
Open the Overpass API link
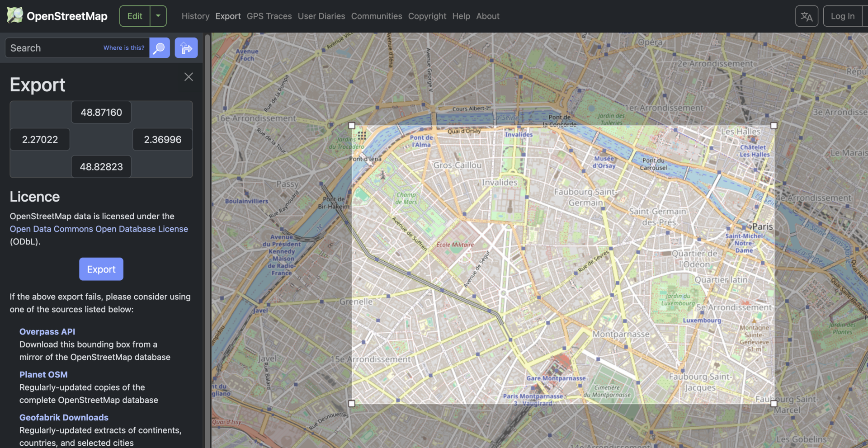pos(47,331)
